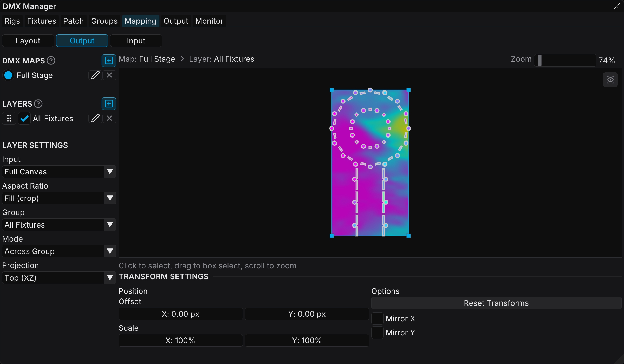The image size is (624, 364).
Task: Click the mapped fixture canvas preview
Action: click(370, 163)
